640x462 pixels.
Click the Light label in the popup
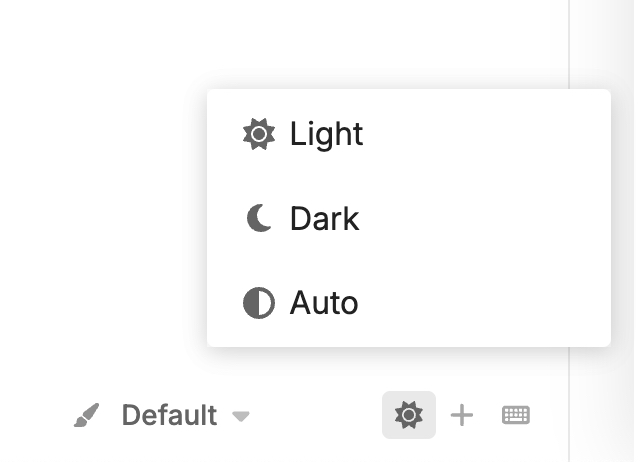[326, 134]
